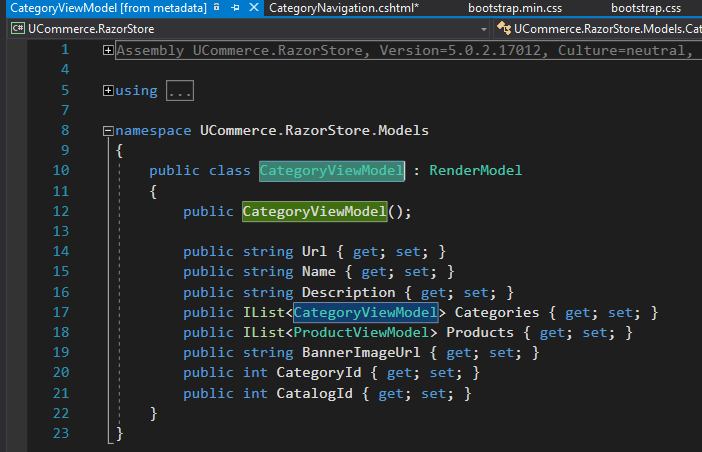The height and width of the screenshot is (452, 702).
Task: Click CategoryViewModel inside the IList on line 17
Action: point(365,312)
